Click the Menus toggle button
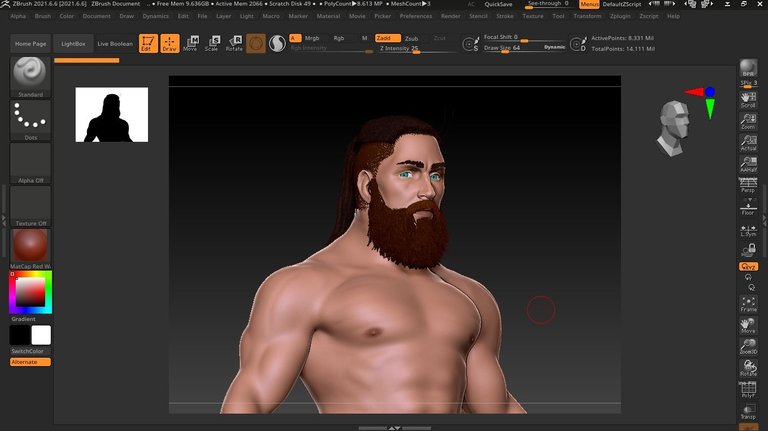Viewport: 768px width, 431px height. [x=589, y=4]
